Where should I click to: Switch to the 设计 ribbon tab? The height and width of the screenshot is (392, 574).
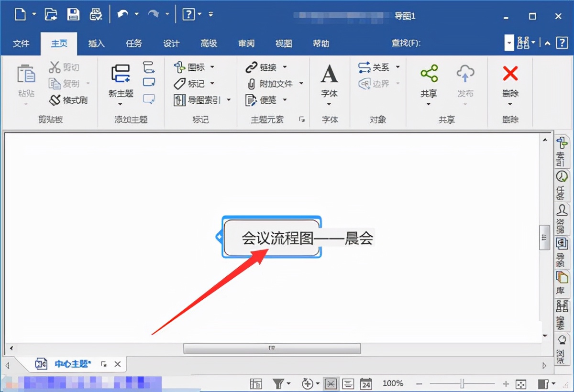point(171,44)
